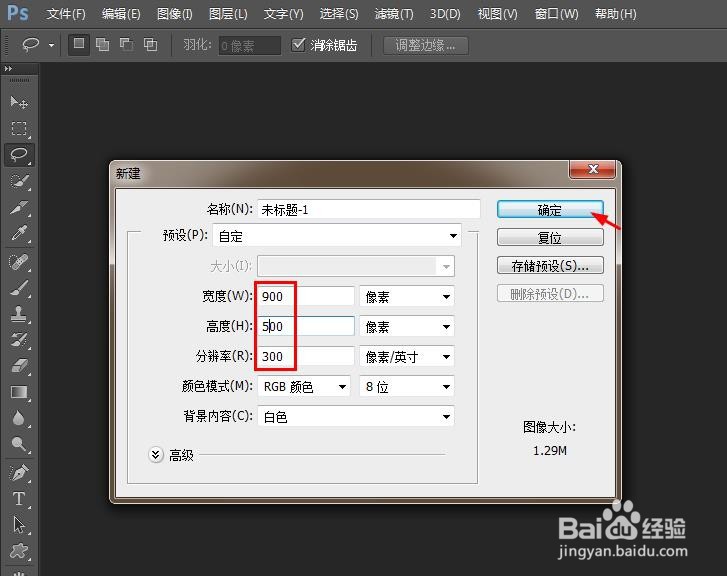Select the Spot Healing Brush tool
The width and height of the screenshot is (727, 576).
tap(19, 262)
